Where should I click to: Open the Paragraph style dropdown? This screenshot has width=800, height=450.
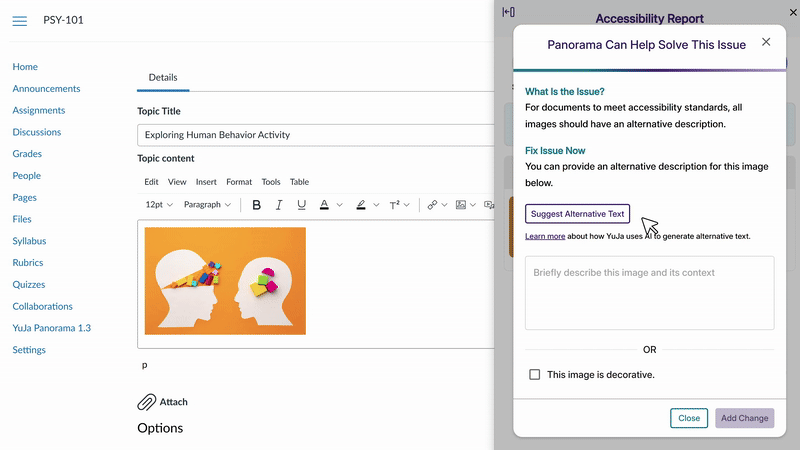[x=207, y=205]
